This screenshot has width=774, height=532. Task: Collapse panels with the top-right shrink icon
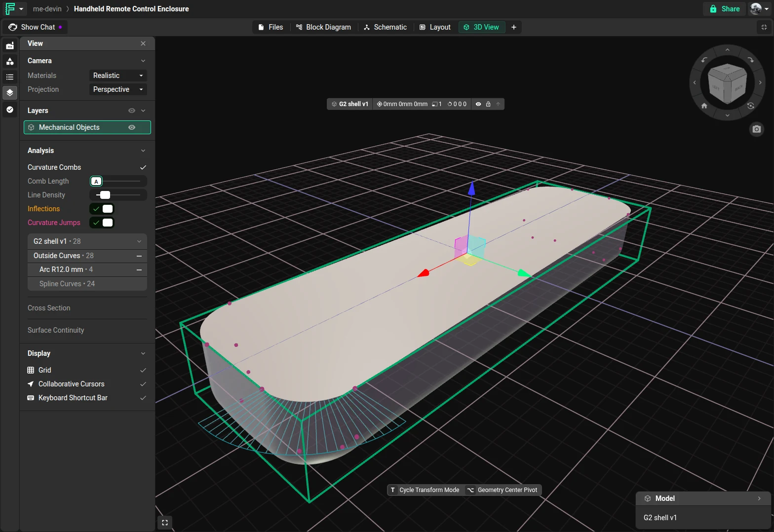click(x=764, y=27)
